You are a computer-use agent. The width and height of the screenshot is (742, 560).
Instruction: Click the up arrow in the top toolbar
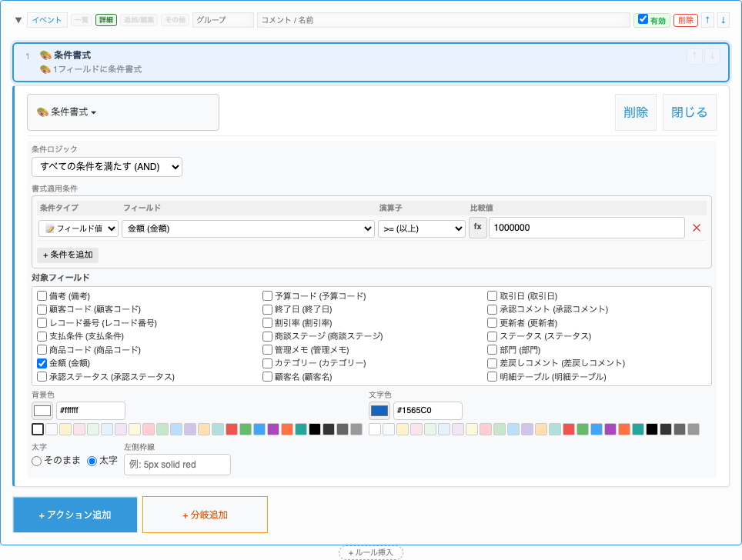pos(709,20)
